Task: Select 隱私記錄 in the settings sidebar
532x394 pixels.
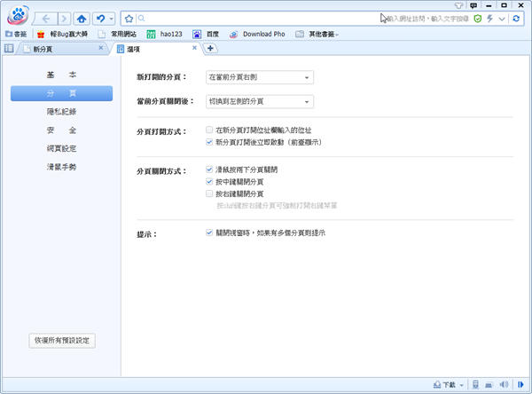Action: (61, 111)
